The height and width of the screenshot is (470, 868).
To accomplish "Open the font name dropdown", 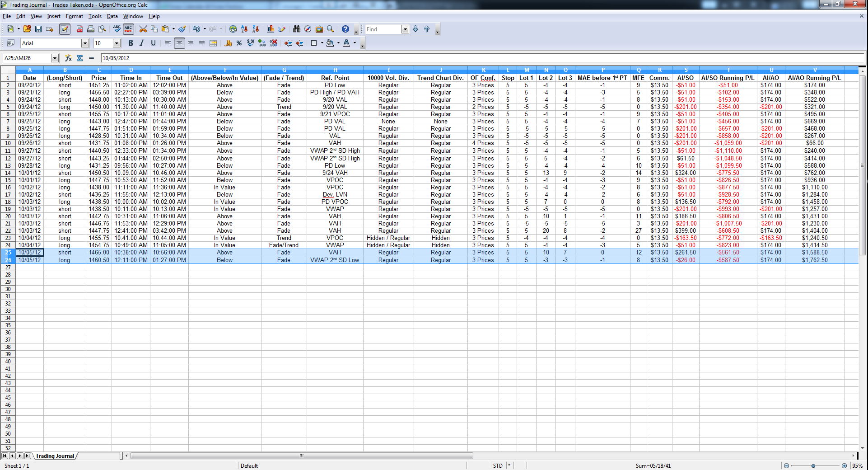I will pyautogui.click(x=85, y=43).
